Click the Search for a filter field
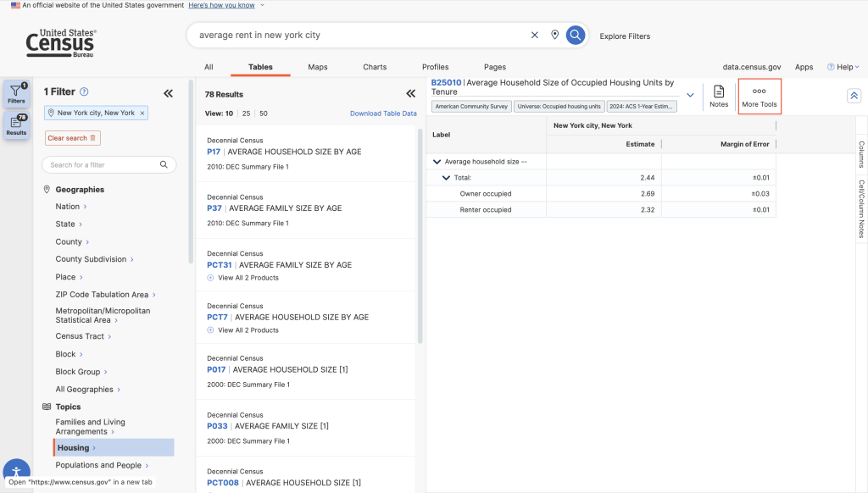This screenshot has height=493, width=868. coord(108,165)
